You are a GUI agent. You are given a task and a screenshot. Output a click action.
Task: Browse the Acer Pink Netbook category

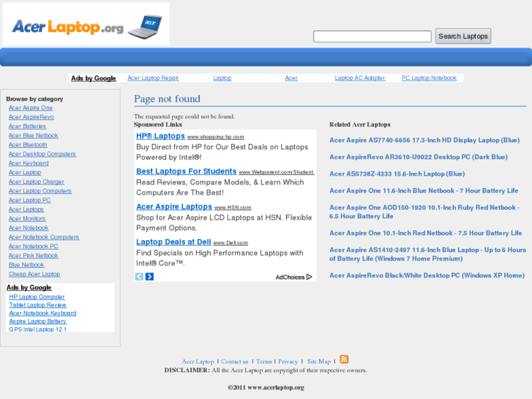(x=33, y=256)
